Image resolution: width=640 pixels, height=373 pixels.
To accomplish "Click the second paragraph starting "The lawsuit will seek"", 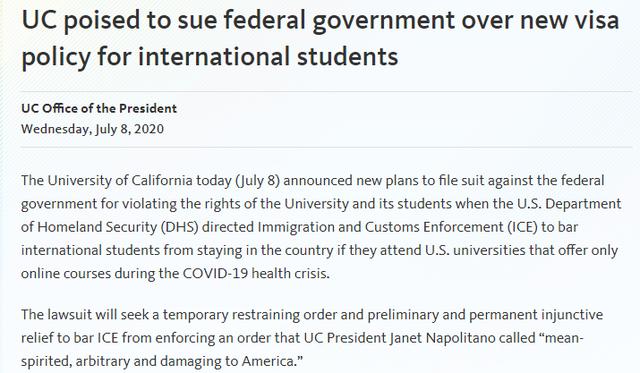I will [x=312, y=338].
